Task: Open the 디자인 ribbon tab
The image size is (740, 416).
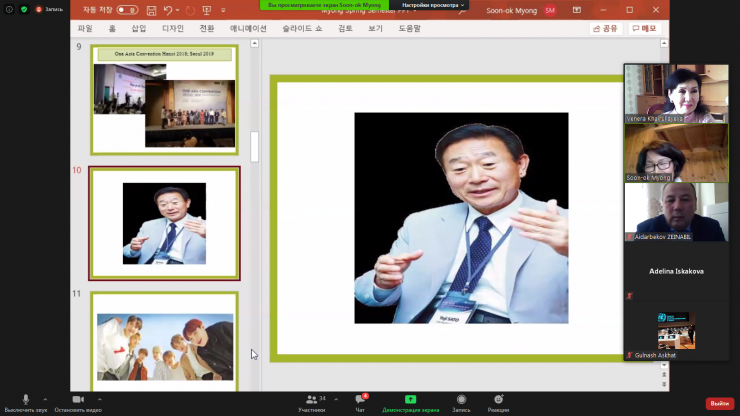Action: [x=173, y=29]
